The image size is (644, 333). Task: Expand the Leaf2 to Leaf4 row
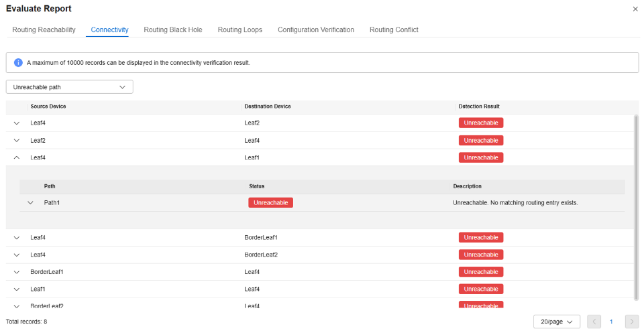coord(16,141)
